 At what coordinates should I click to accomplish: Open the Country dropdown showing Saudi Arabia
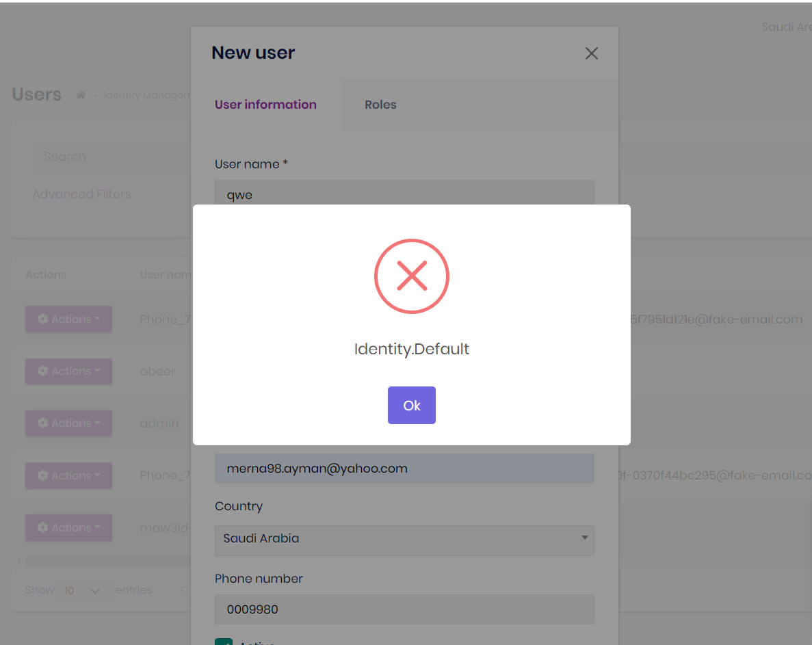(x=404, y=539)
